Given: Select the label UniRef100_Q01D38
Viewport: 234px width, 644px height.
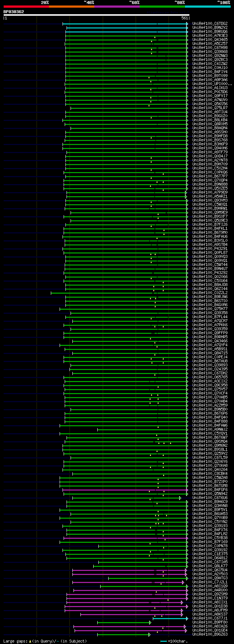Looking at the screenshot, I should (x=210, y=606).
